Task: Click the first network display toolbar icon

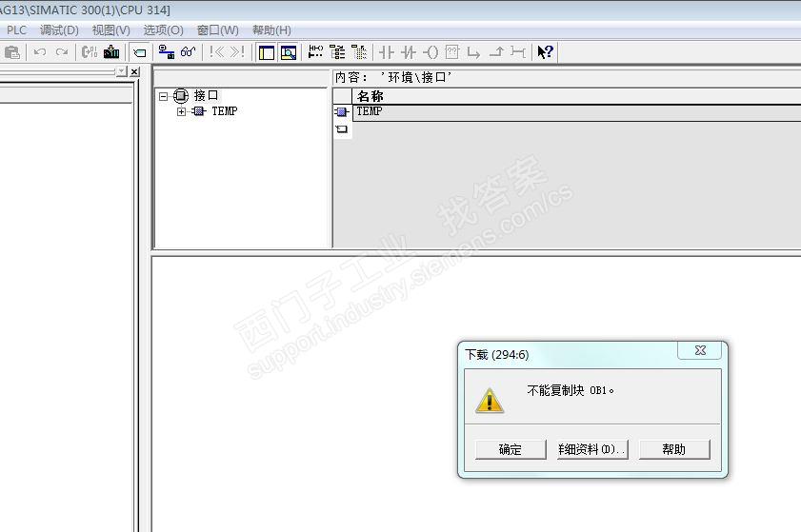Action: 315,52
